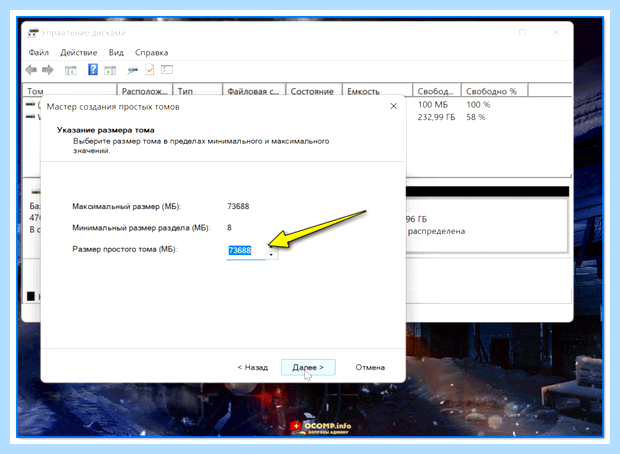The height and width of the screenshot is (454, 620).
Task: Sort by the Располож... column header
Action: pos(145,91)
